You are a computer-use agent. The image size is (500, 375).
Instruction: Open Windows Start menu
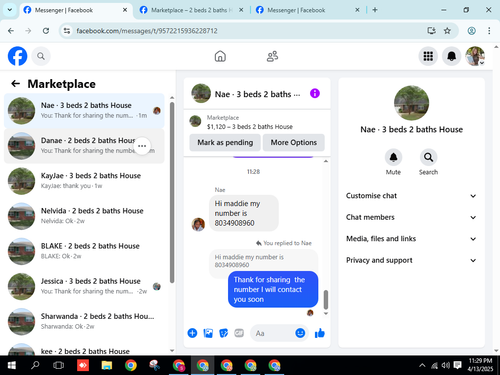point(12,365)
